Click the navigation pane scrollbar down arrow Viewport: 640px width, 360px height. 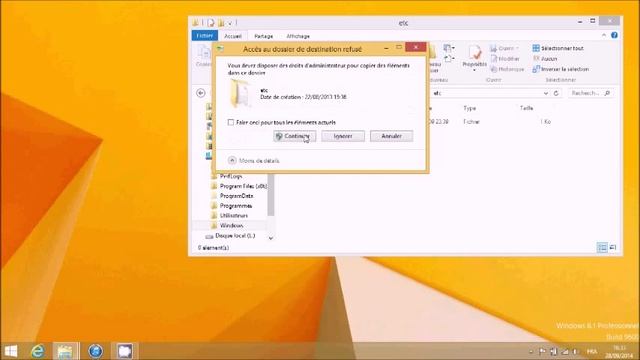click(x=271, y=238)
